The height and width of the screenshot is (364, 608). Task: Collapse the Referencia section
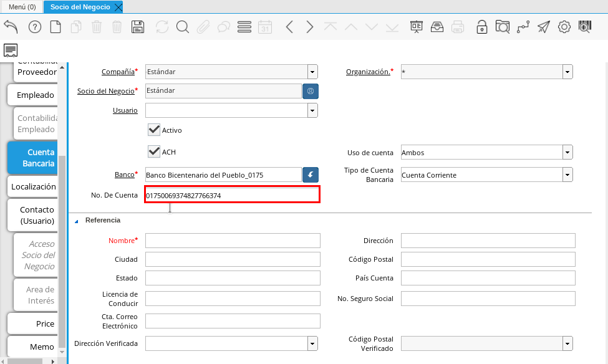(x=77, y=221)
